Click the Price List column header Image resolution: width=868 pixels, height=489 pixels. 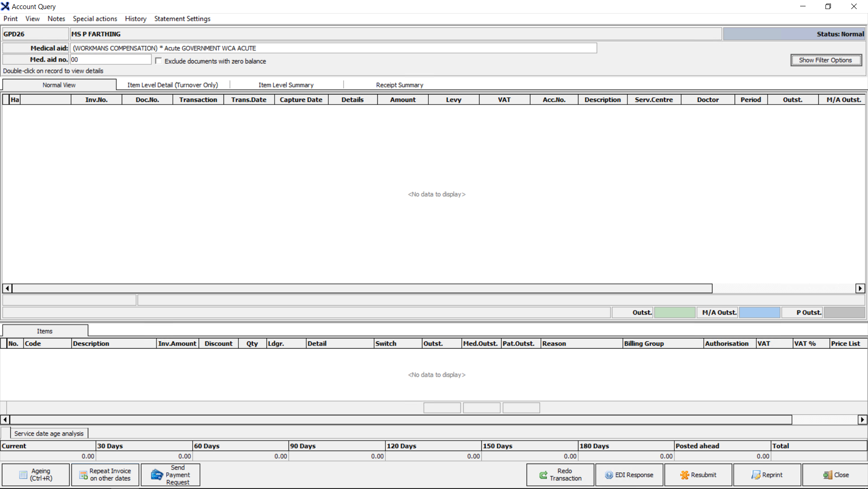848,343
